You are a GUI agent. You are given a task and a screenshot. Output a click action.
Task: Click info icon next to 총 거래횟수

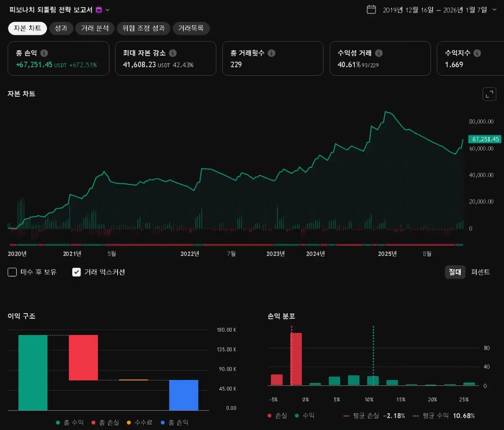271,53
